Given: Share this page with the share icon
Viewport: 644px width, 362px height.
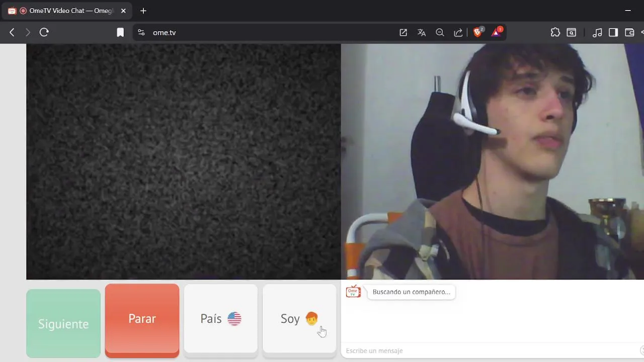Looking at the screenshot, I should point(458,32).
